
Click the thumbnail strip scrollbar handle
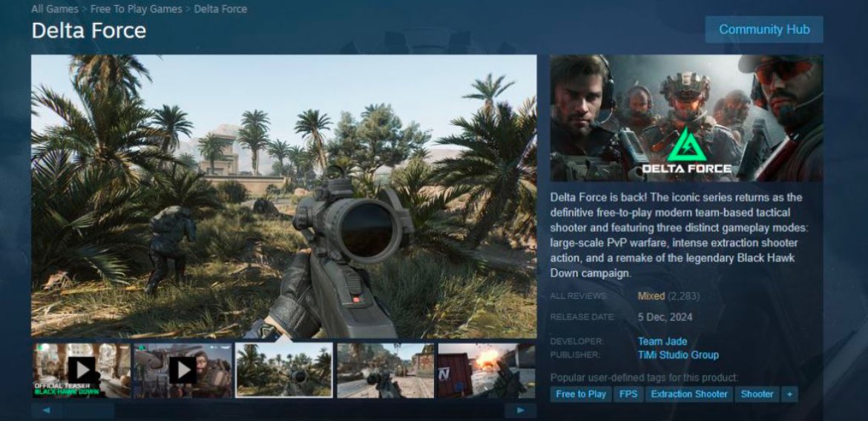(88, 410)
